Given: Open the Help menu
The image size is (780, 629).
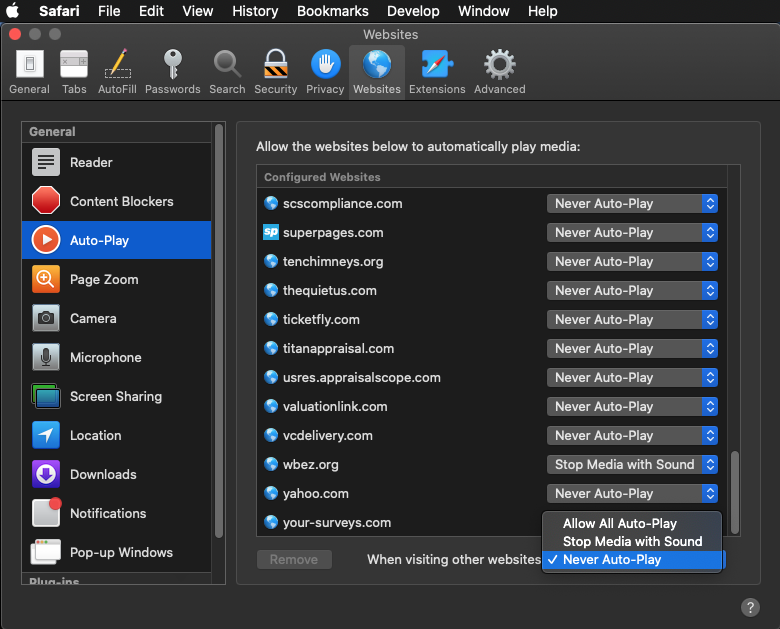Looking at the screenshot, I should tap(543, 10).
